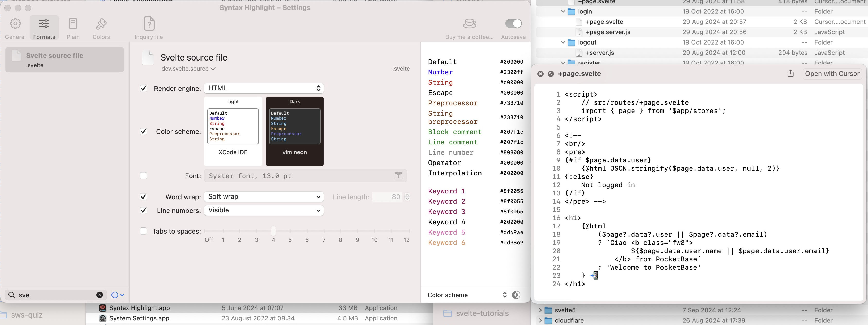Close the +page.svelte Quick Look preview
This screenshot has width=868, height=325.
(540, 74)
